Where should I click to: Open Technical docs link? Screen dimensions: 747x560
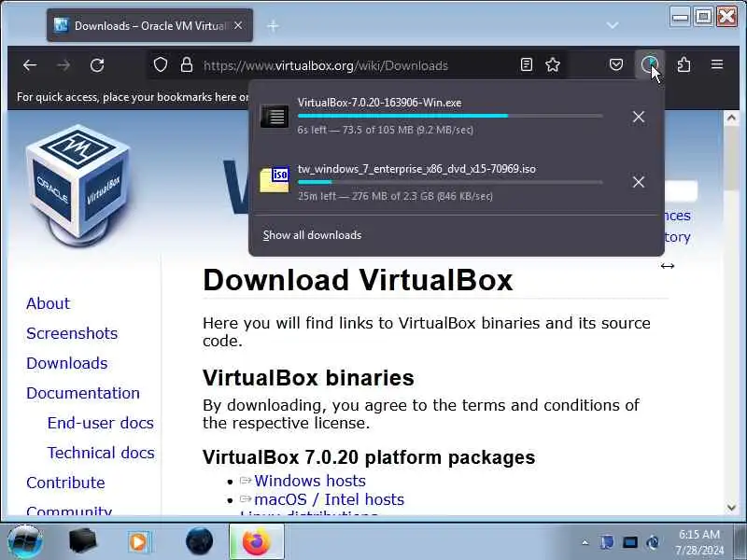pos(101,453)
